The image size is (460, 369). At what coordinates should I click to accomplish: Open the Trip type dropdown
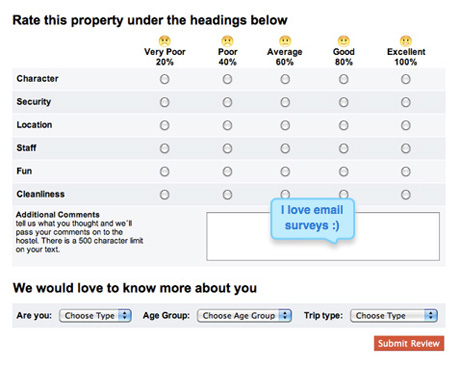coord(394,315)
